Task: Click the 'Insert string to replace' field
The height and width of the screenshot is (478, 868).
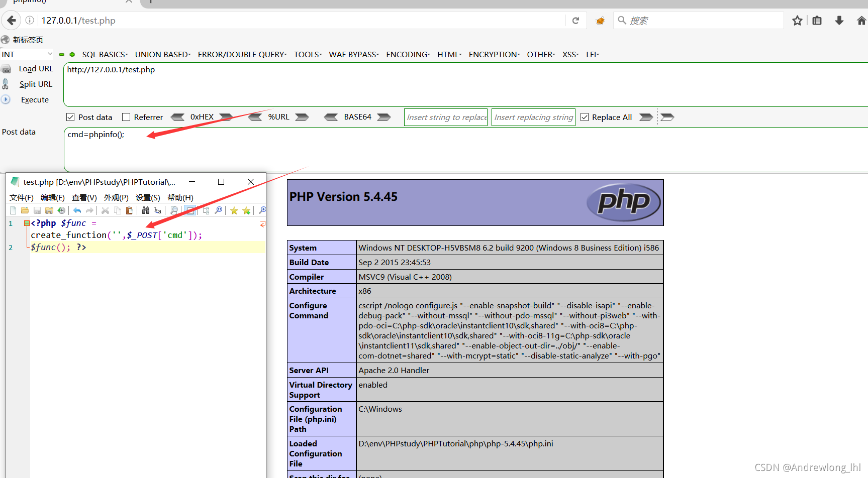Action: click(446, 117)
